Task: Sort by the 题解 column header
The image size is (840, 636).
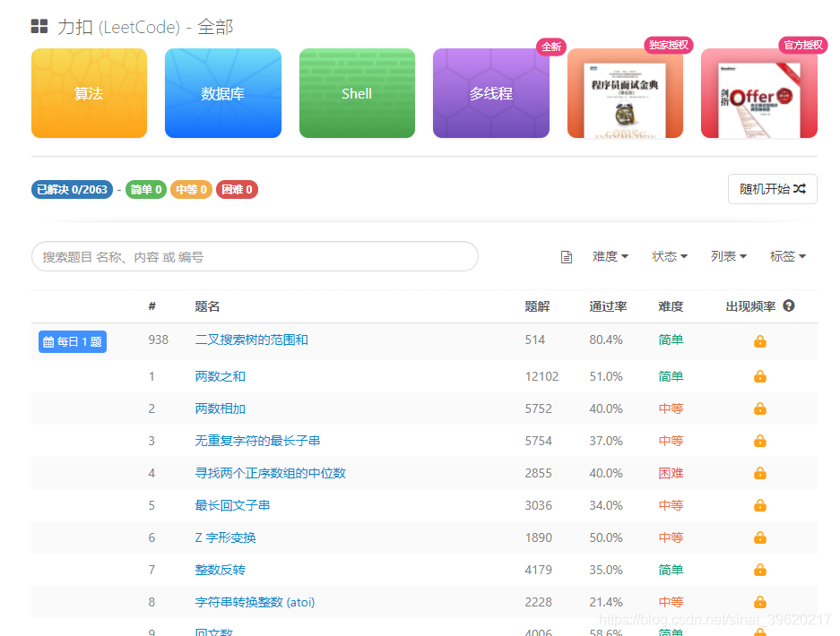Action: click(537, 306)
